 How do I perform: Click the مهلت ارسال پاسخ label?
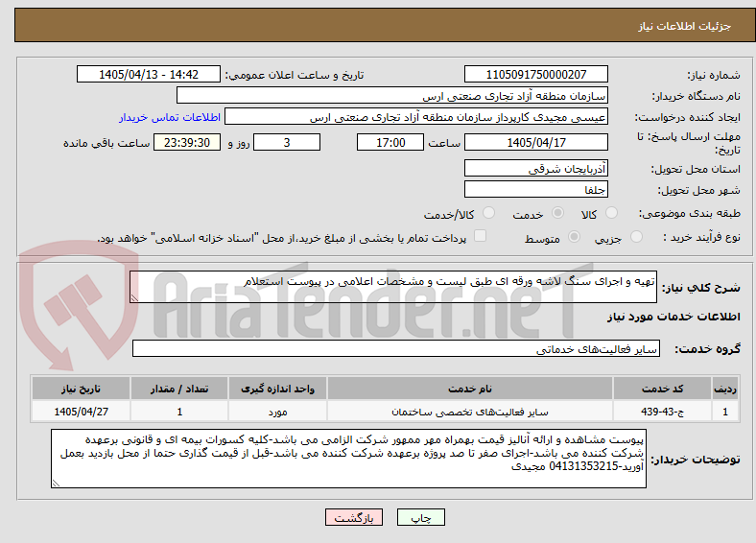689,143
